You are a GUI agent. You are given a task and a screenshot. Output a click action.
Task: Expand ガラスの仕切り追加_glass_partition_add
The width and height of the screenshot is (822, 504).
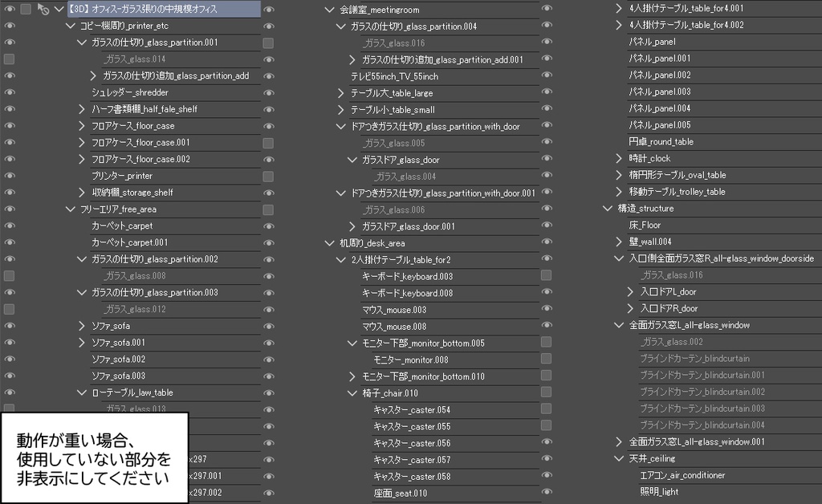point(93,75)
